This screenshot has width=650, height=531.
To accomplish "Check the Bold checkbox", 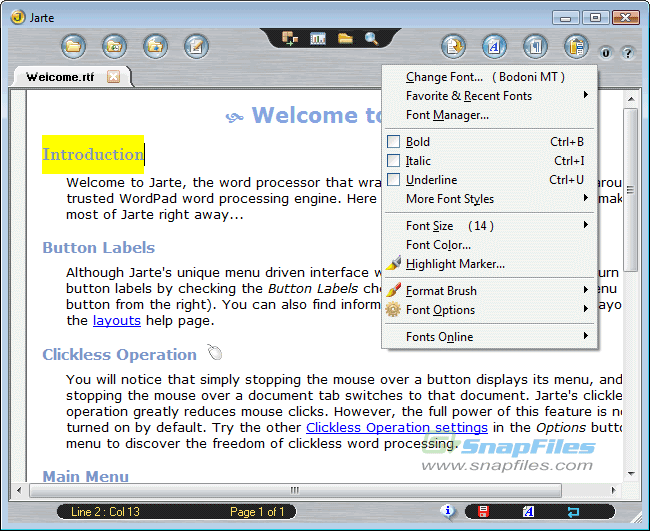I will 393,141.
